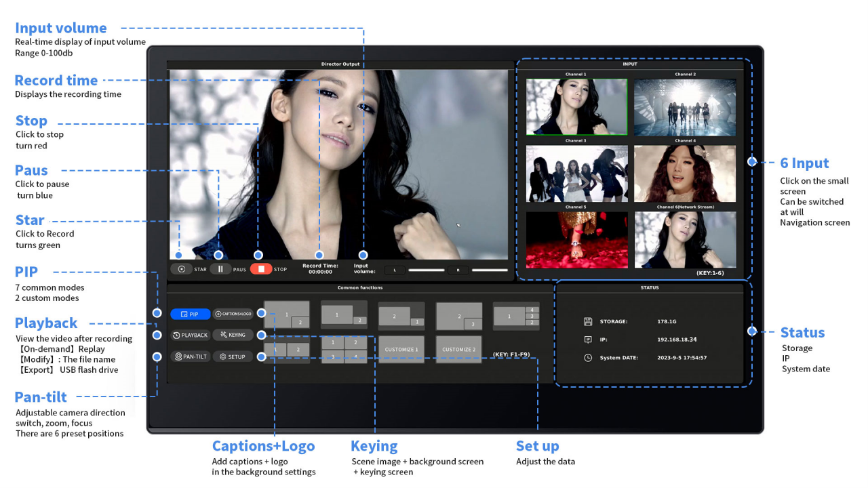This screenshot has width=868, height=488.
Task: Open the Playback function
Action: pos(190,335)
